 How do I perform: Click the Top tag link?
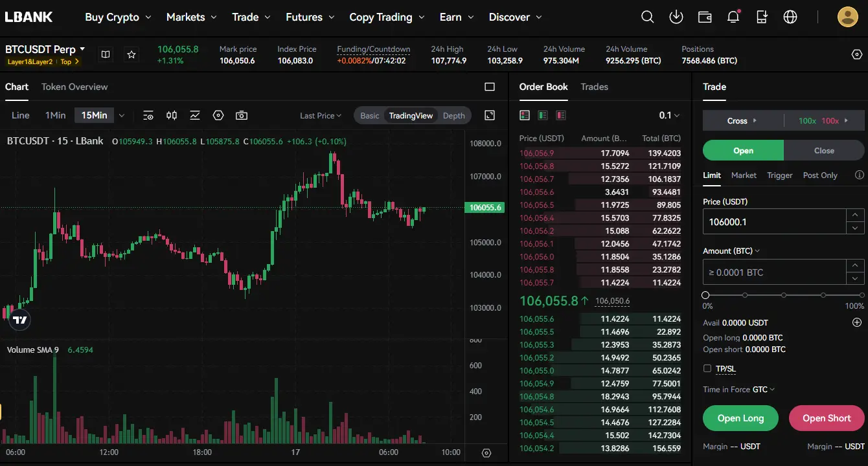pos(69,62)
